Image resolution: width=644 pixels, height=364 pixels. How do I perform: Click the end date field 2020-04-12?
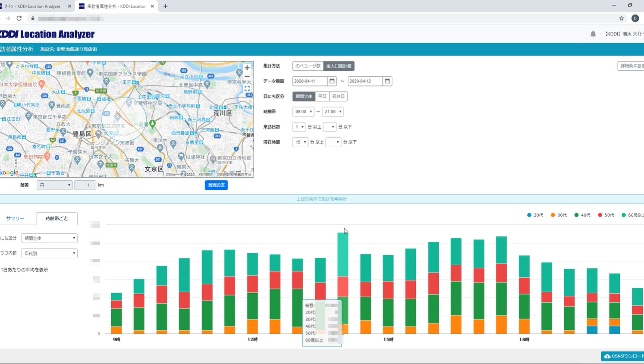click(365, 81)
